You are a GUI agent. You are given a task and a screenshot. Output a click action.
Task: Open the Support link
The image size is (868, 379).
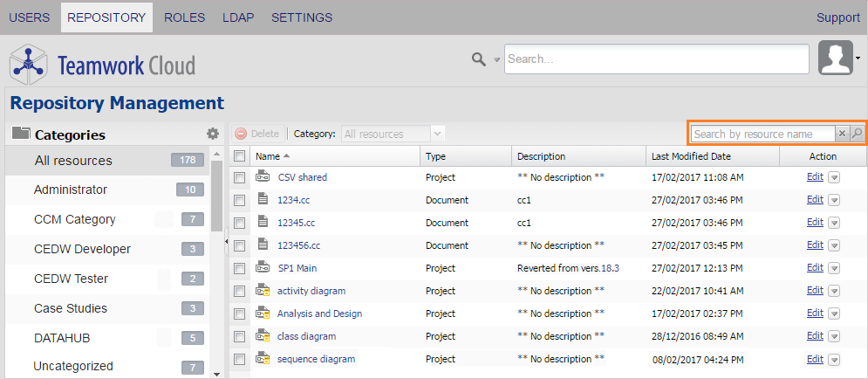coord(837,17)
